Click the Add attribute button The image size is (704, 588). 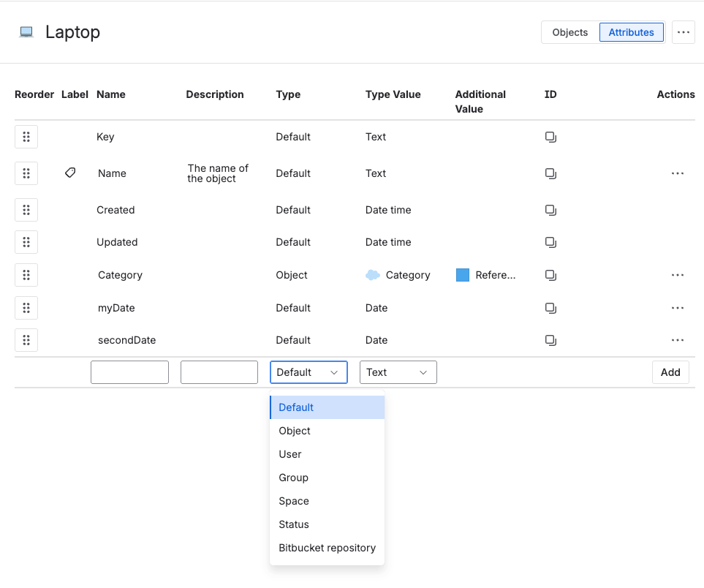[670, 372]
